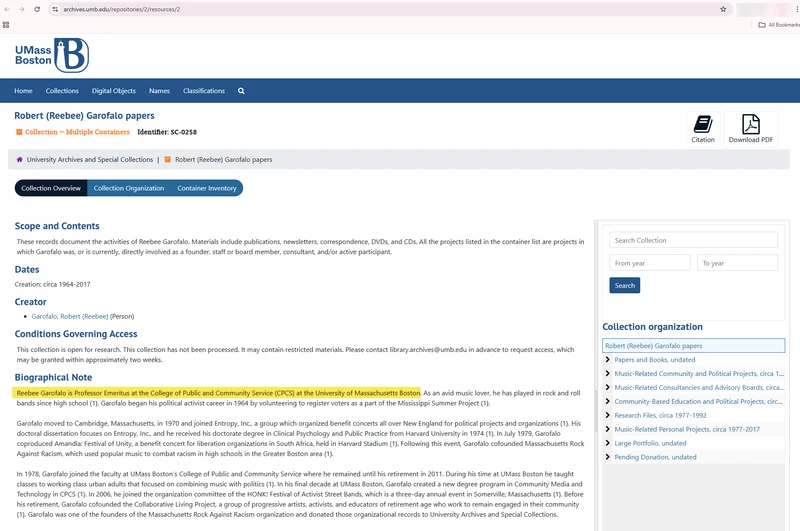Open the Classifications menu item

[204, 91]
